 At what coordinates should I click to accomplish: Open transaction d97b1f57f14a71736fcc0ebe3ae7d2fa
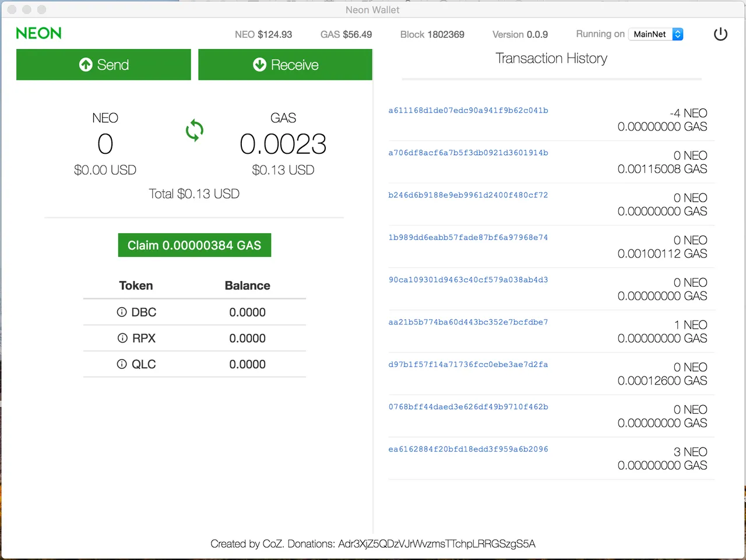click(x=468, y=364)
